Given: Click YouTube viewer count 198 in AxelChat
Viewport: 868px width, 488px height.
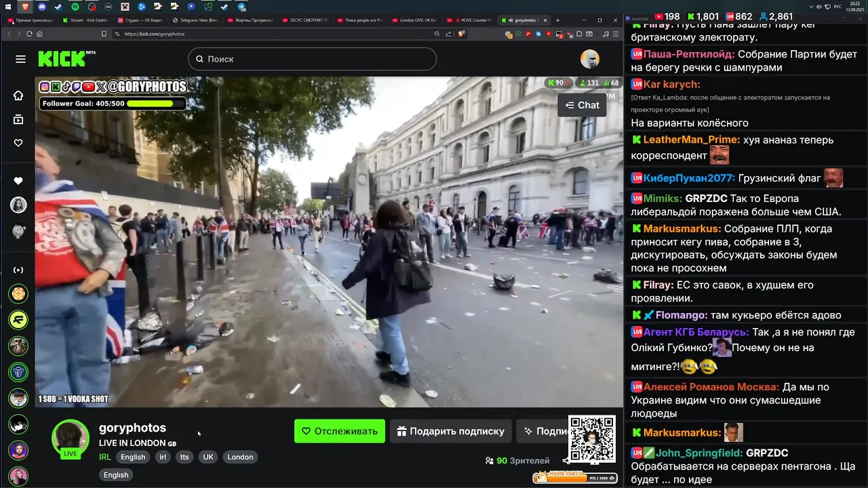Looking at the screenshot, I should tap(667, 16).
